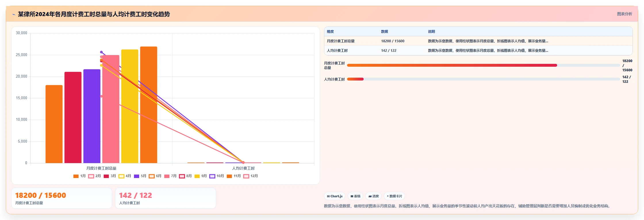Screen dimensions: 644x220
Task: Toggle 8月 legend entry visibility
Action: click(x=185, y=176)
